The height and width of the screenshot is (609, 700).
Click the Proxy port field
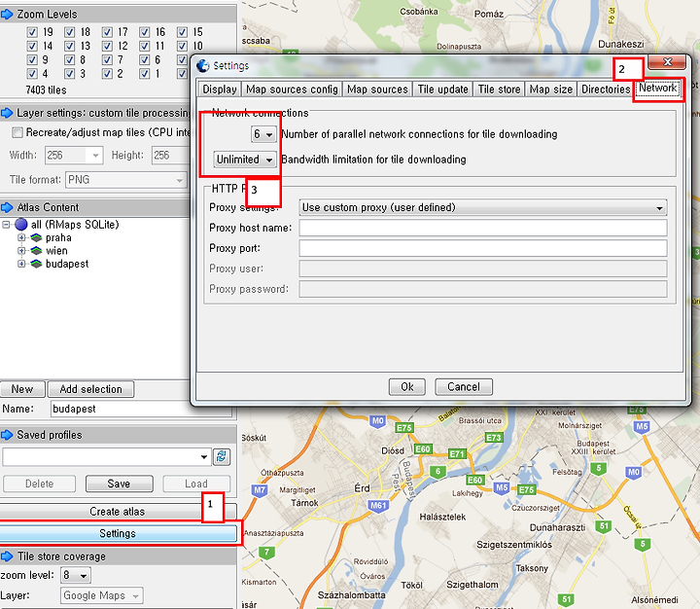tap(483, 248)
